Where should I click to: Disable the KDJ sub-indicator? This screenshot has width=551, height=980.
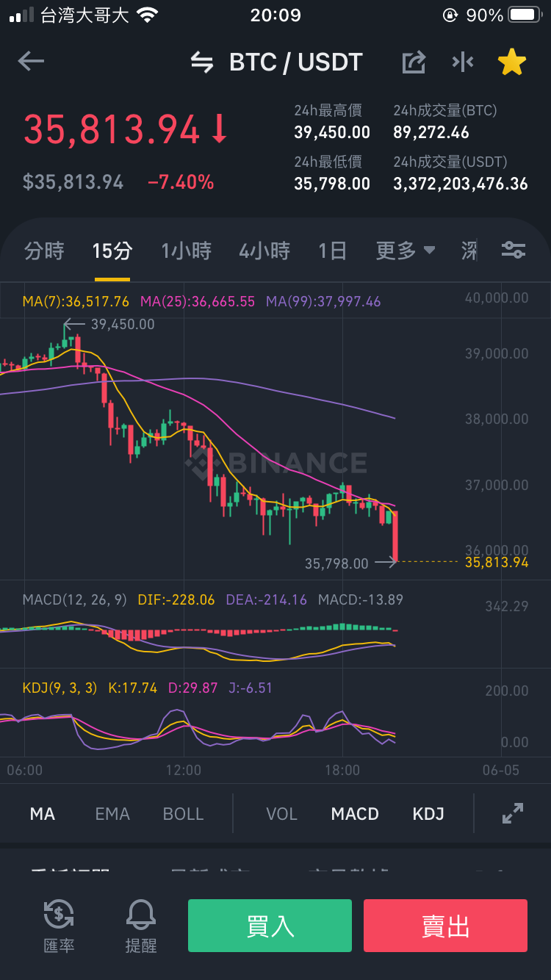pos(428,814)
